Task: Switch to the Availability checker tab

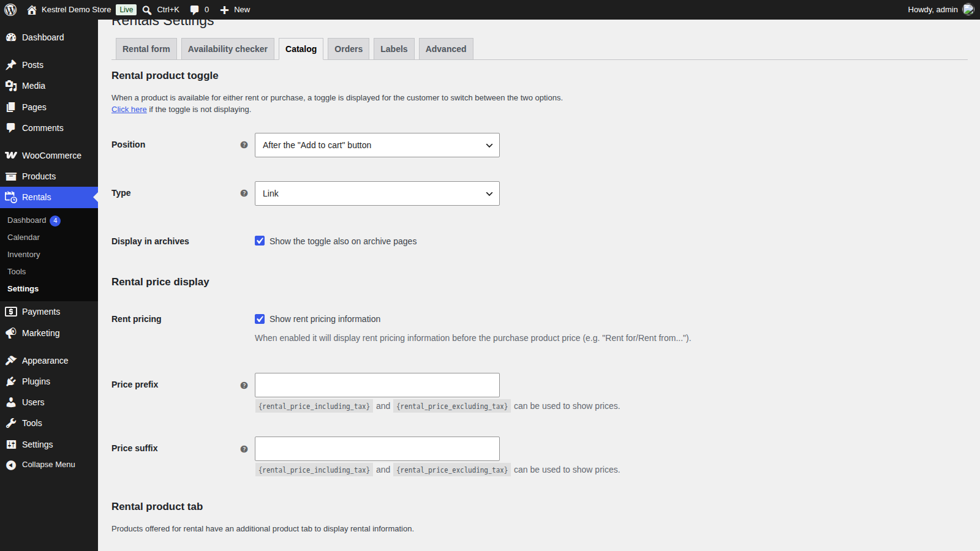Action: click(x=228, y=49)
